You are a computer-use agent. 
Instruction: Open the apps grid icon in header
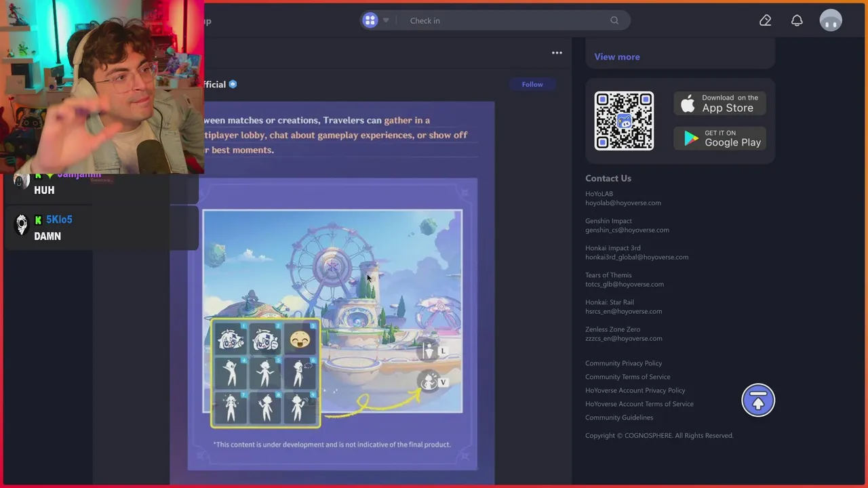pos(370,20)
